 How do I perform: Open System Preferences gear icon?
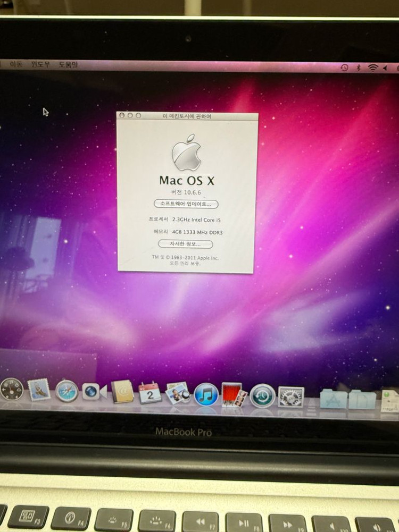coord(291,396)
